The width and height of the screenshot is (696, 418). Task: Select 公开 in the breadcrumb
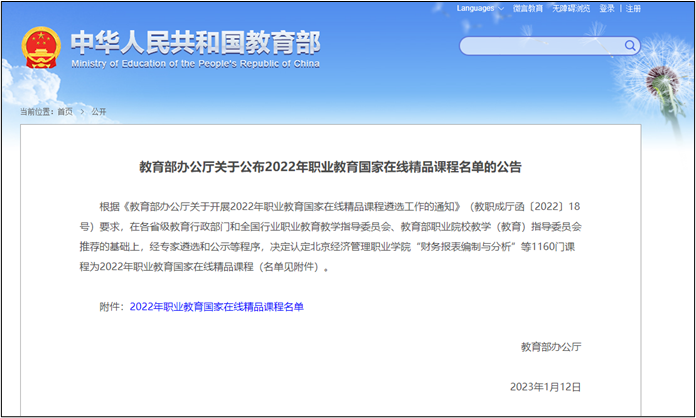coord(99,111)
